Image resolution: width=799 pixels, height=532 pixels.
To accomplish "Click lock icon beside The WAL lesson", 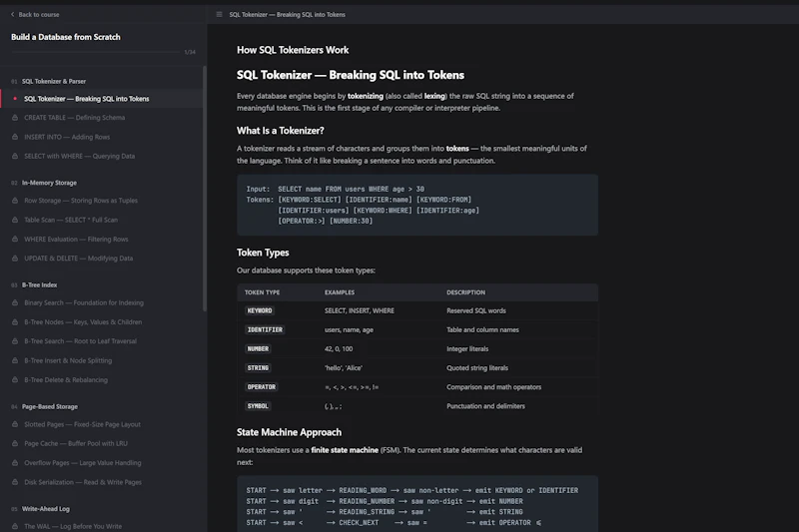I will pyautogui.click(x=15, y=527).
